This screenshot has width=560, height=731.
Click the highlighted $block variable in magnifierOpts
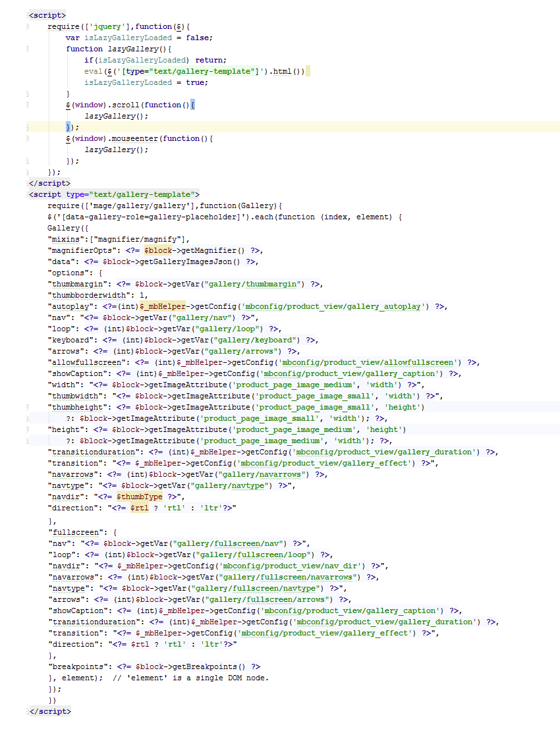[159, 250]
